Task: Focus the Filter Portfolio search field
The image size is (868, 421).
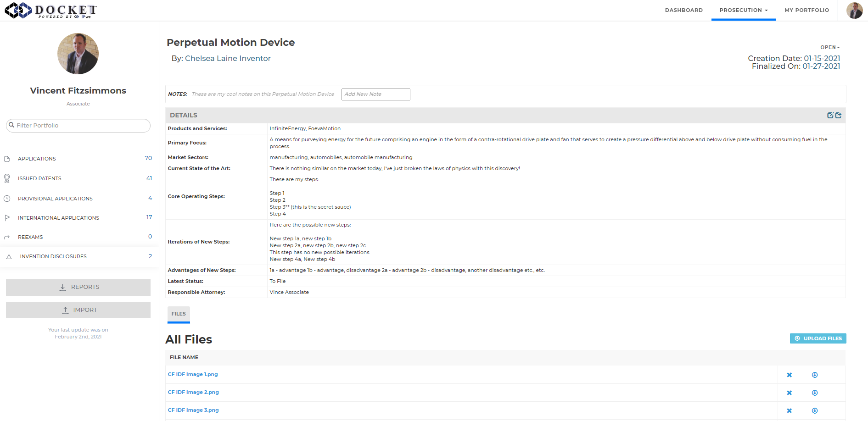Action: (x=78, y=126)
